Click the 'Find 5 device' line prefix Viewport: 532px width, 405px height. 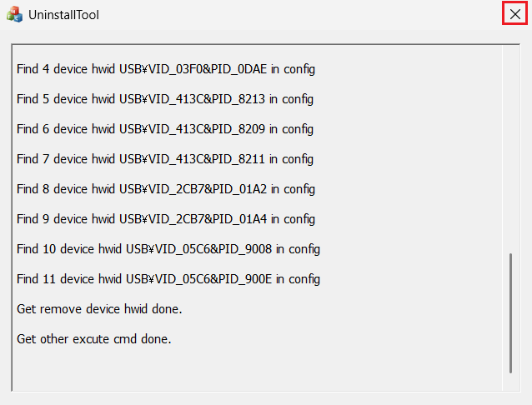52,99
